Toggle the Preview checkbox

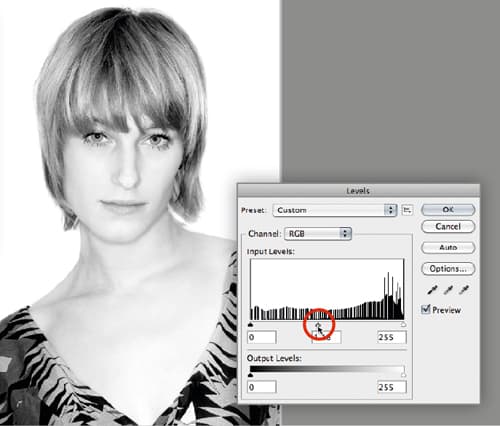[426, 310]
